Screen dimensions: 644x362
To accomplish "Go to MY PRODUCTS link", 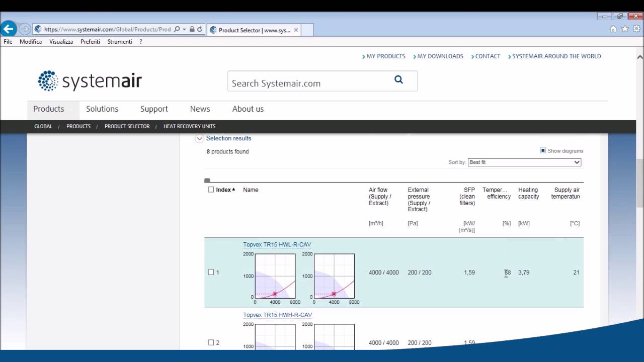I will (x=385, y=56).
